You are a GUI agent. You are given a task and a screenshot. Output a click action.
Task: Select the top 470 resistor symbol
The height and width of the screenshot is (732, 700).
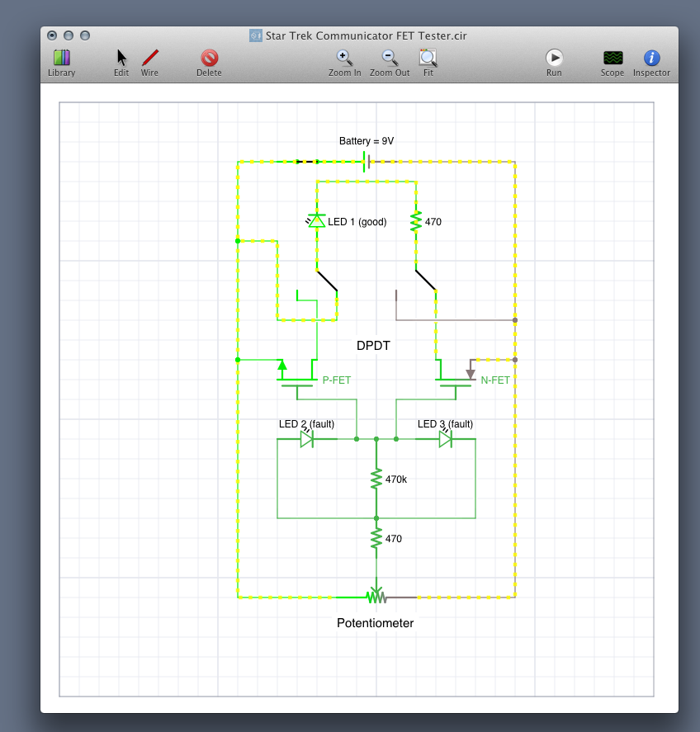[x=415, y=221]
